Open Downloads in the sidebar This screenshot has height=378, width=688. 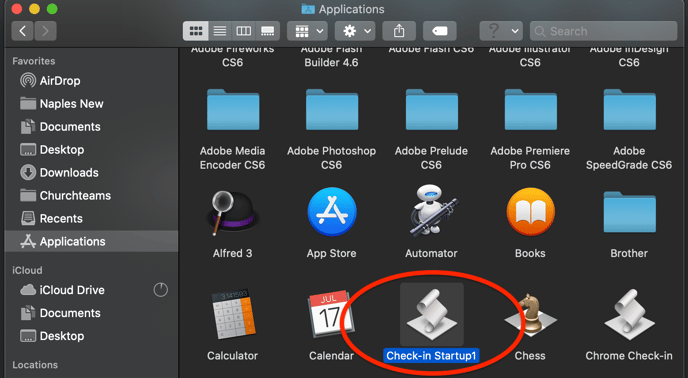pos(91,173)
